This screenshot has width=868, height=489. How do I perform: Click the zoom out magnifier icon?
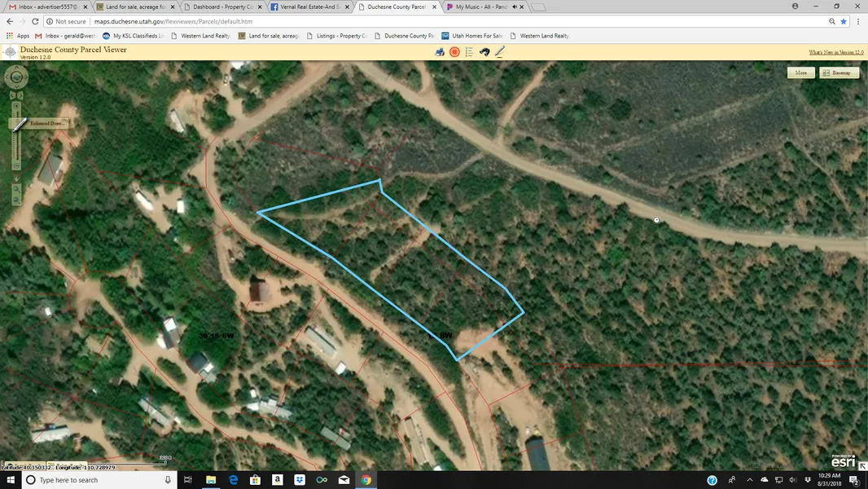coord(16,200)
